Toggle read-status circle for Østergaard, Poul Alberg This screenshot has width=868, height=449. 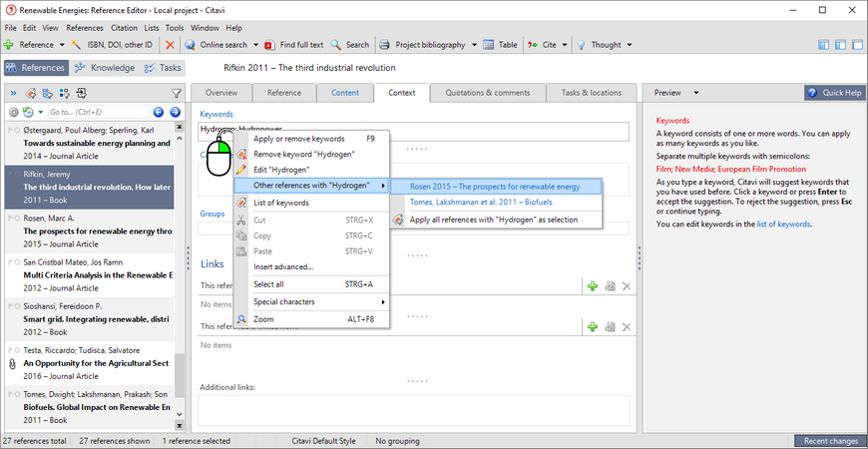point(18,130)
